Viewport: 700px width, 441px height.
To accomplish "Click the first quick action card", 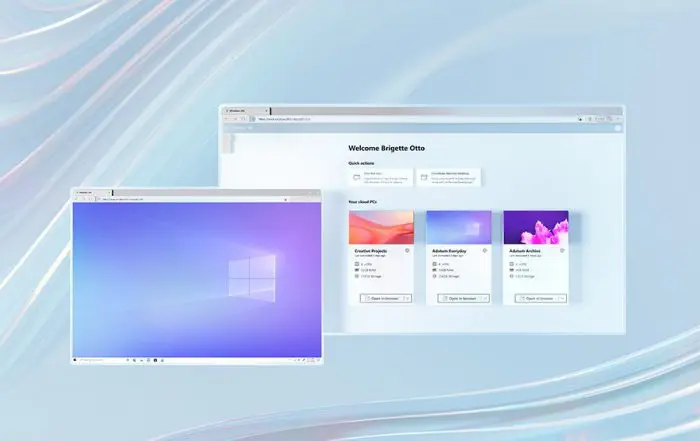I will (381, 177).
